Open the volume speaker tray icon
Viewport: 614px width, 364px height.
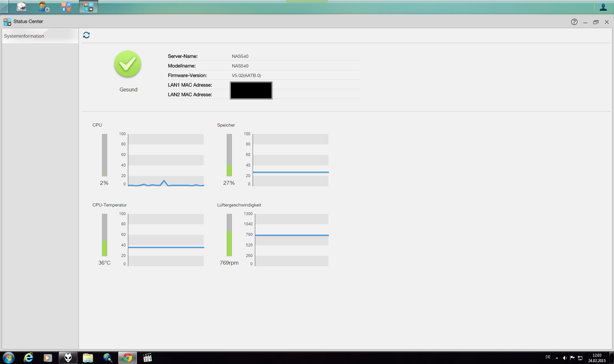[564, 358]
